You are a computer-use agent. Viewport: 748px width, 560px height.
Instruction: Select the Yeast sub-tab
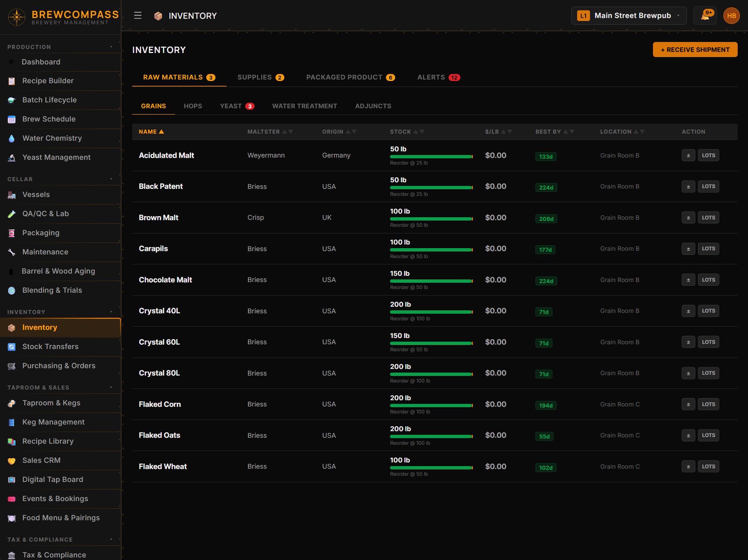point(237,106)
